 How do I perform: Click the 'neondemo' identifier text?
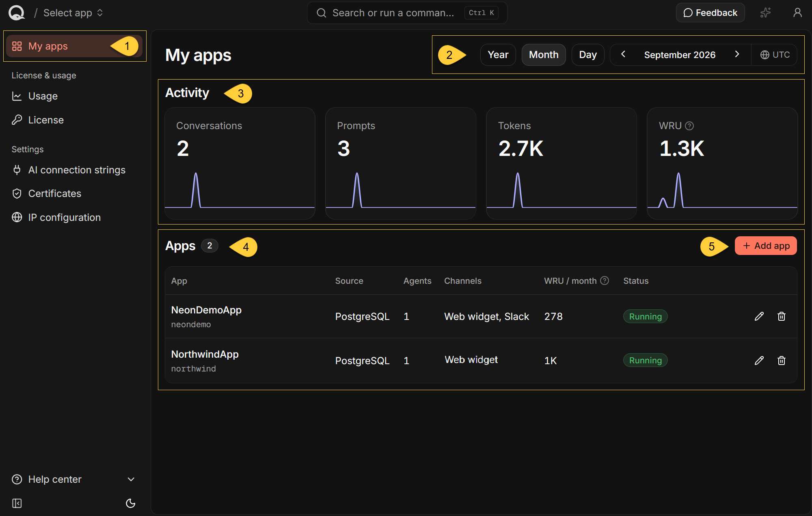coord(191,325)
